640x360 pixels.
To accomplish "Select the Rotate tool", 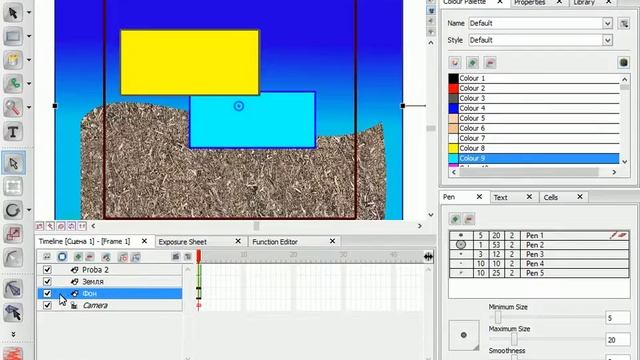I will pyautogui.click(x=13, y=210).
